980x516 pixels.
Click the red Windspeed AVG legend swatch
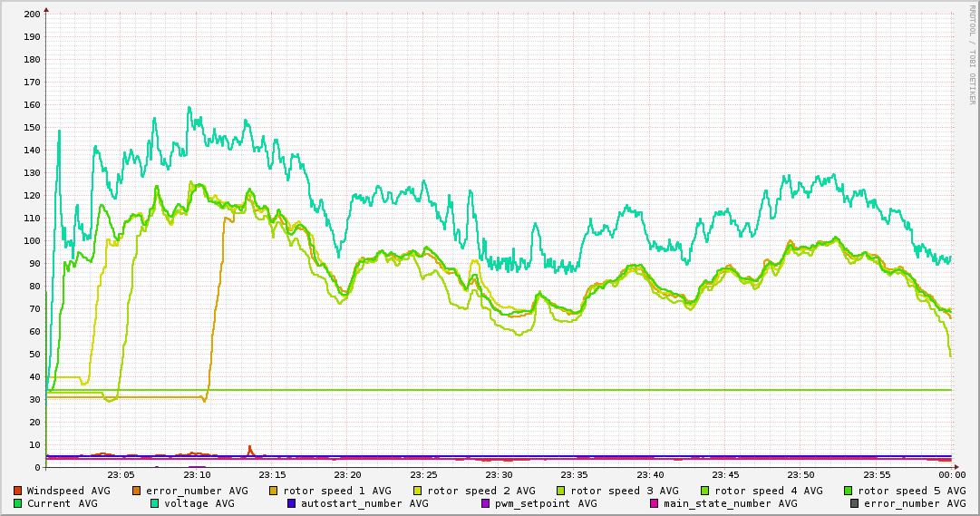click(x=18, y=491)
